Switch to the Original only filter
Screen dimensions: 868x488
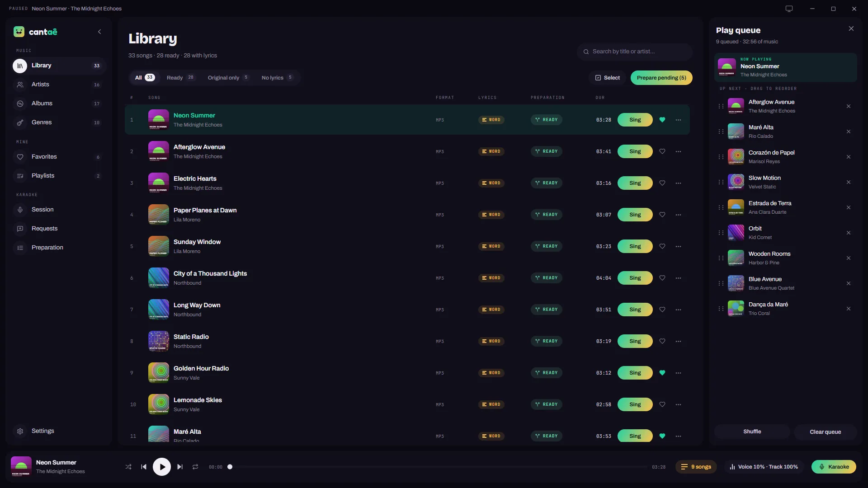point(228,78)
